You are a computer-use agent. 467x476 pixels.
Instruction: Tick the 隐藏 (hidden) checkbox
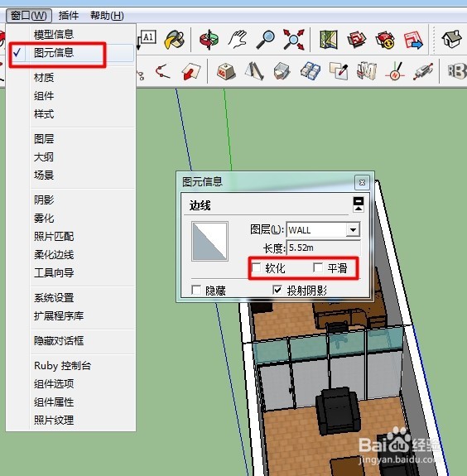pos(196,290)
